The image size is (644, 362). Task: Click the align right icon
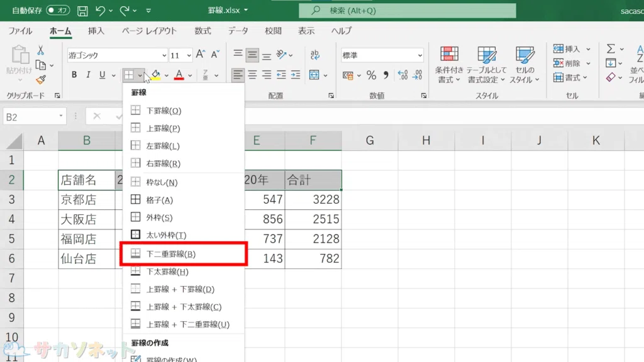[267, 75]
